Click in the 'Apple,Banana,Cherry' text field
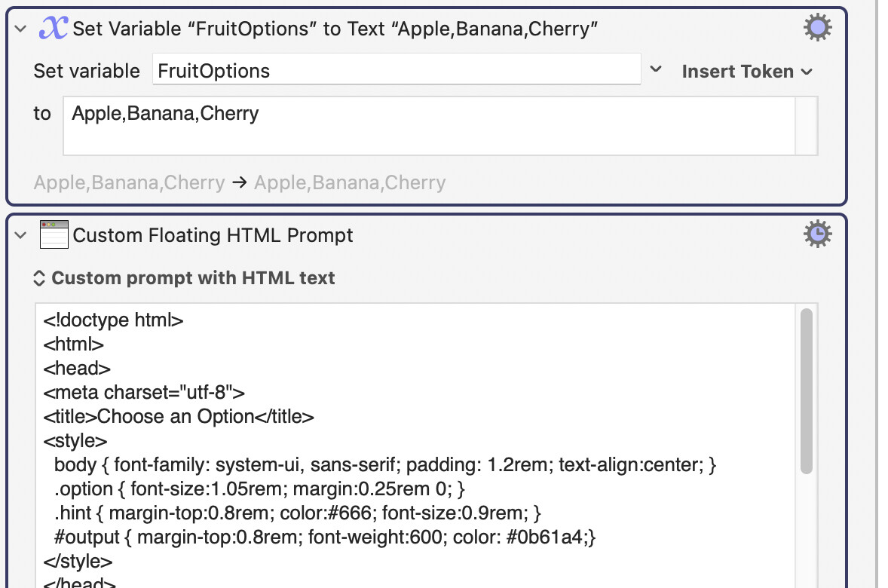This screenshot has height=588, width=888. click(428, 125)
